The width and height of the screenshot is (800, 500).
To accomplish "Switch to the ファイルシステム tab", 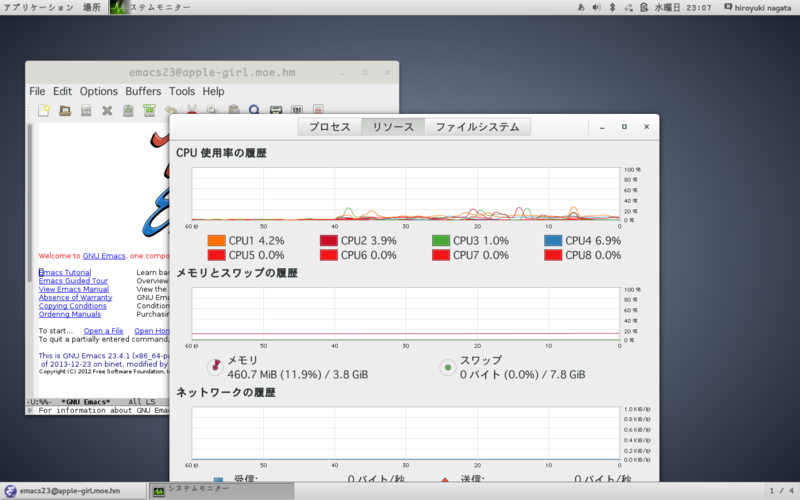I will 477,127.
